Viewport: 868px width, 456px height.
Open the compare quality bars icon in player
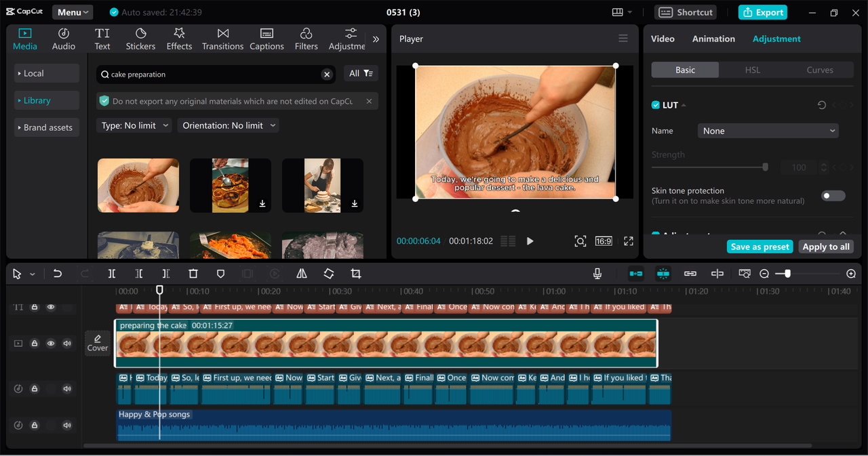tap(508, 241)
